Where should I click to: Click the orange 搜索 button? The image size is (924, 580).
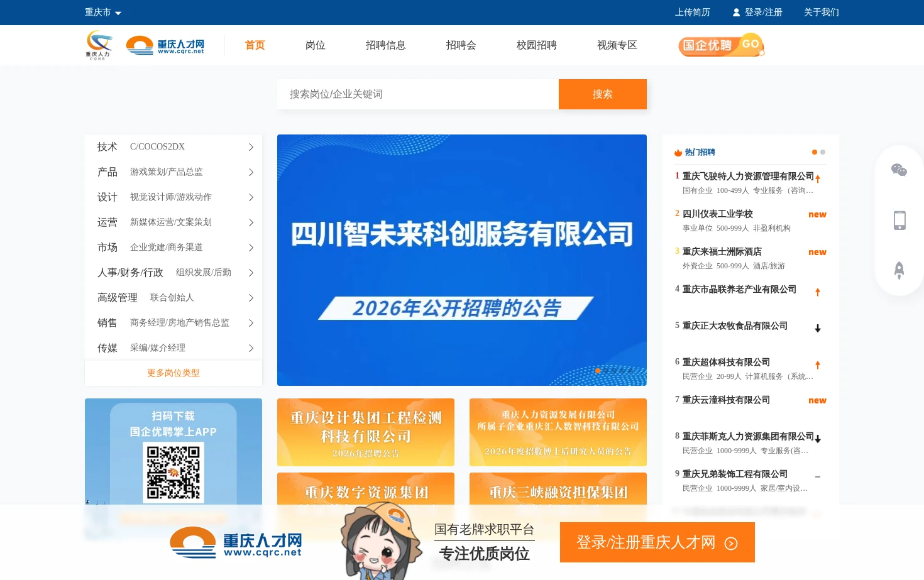click(x=603, y=94)
